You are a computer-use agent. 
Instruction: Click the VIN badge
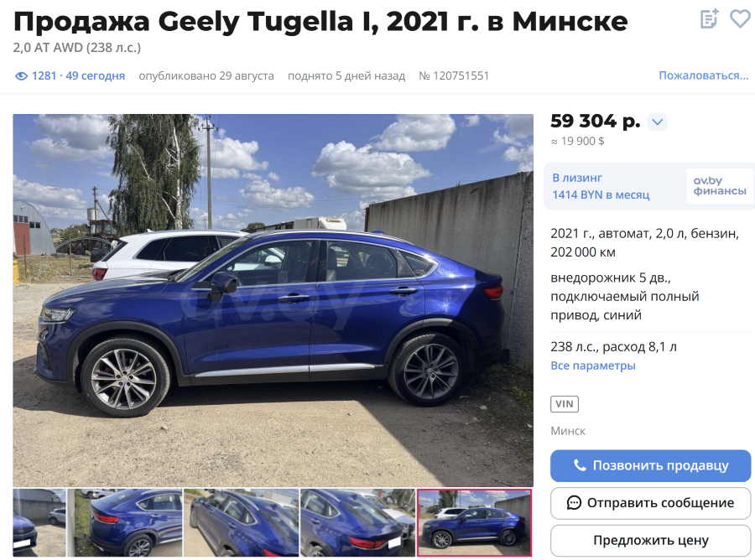click(x=565, y=404)
